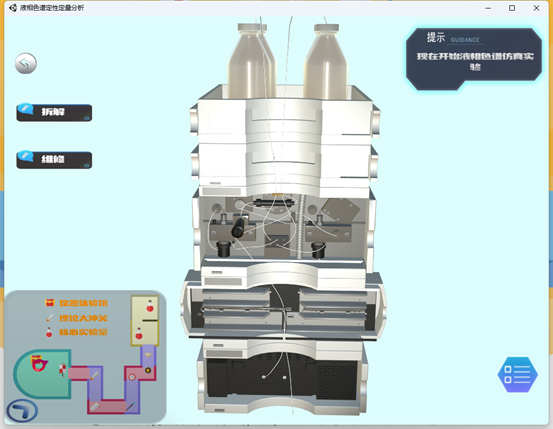Click the round back arrow button
Screen dimensions: 553x429
click(25, 64)
